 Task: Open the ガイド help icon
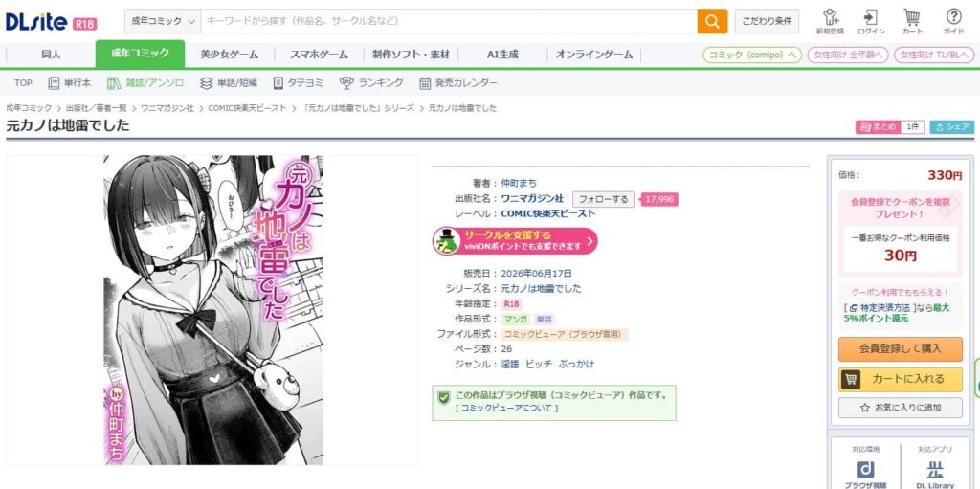pos(954,22)
